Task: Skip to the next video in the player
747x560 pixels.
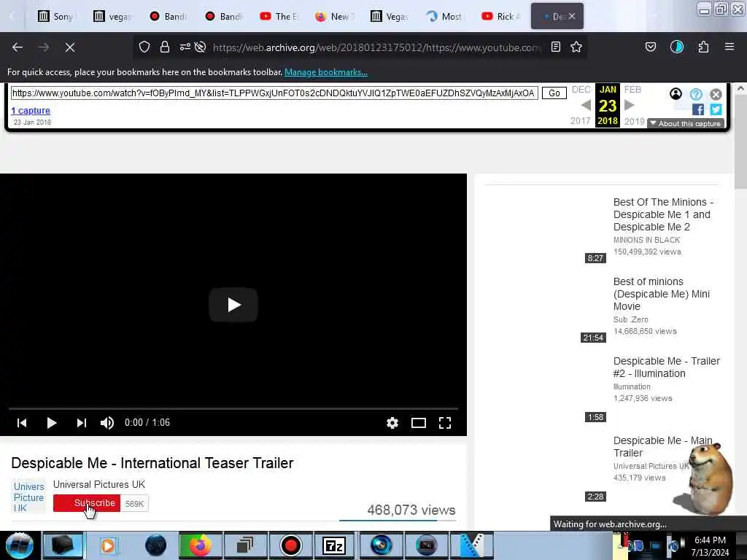Action: [x=82, y=423]
